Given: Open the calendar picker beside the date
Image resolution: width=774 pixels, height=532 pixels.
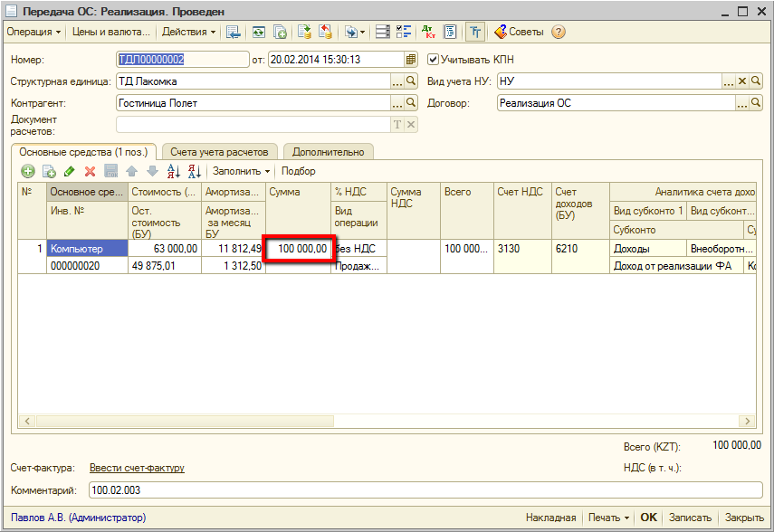Looking at the screenshot, I should coord(411,60).
